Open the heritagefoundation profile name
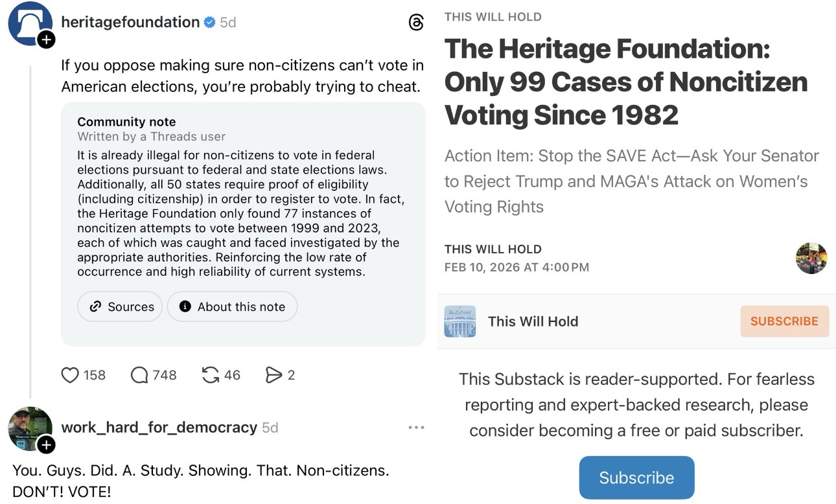The height and width of the screenshot is (504, 836). (x=130, y=22)
